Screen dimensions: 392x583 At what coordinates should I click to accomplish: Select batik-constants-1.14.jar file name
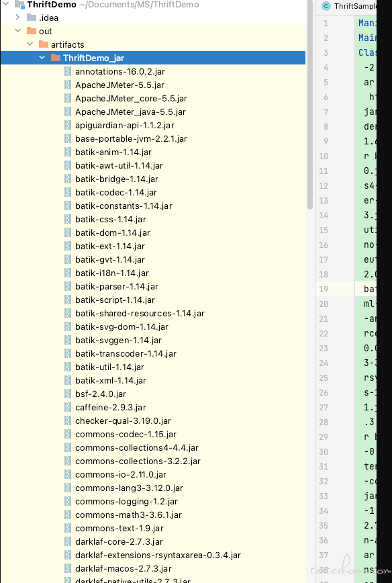(x=124, y=206)
